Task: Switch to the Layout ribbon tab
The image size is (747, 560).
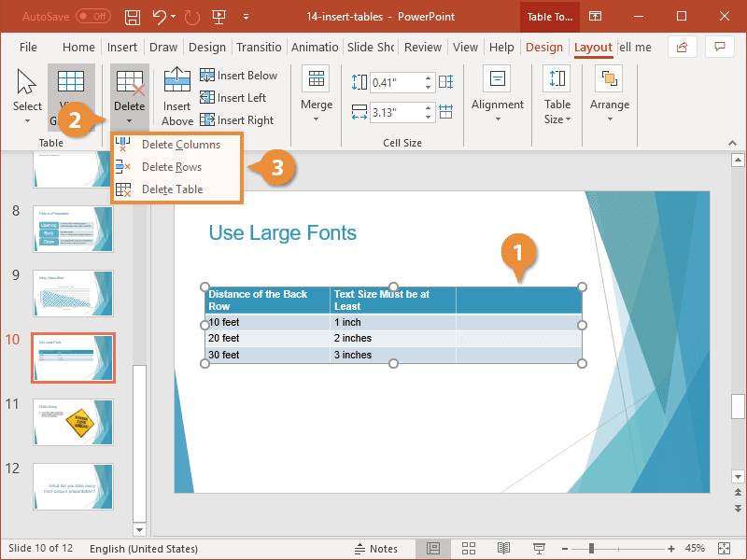Action: tap(592, 47)
